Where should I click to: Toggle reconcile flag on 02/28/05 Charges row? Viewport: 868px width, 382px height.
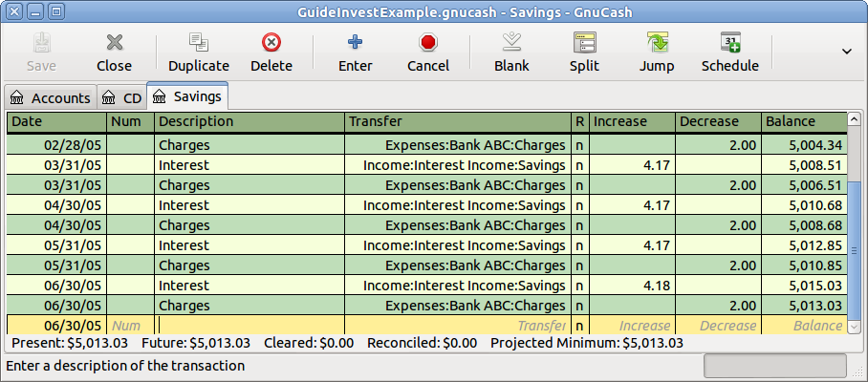click(x=580, y=145)
